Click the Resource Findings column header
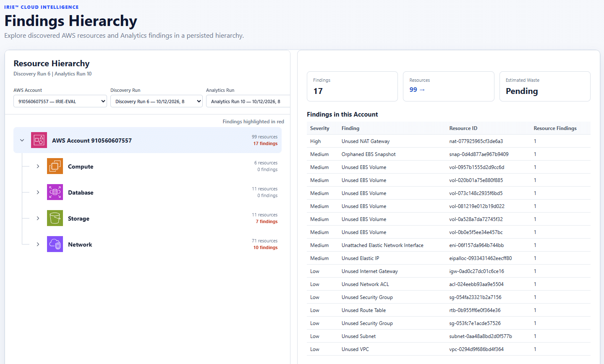The height and width of the screenshot is (364, 604). click(555, 128)
